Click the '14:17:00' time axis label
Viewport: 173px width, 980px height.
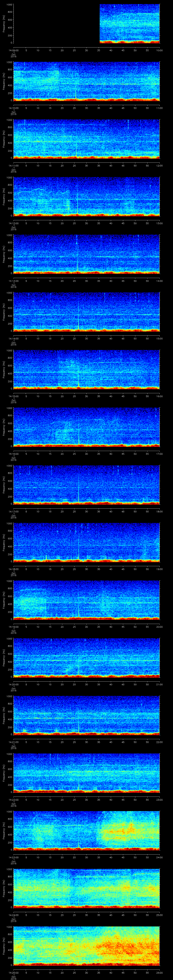13,511
